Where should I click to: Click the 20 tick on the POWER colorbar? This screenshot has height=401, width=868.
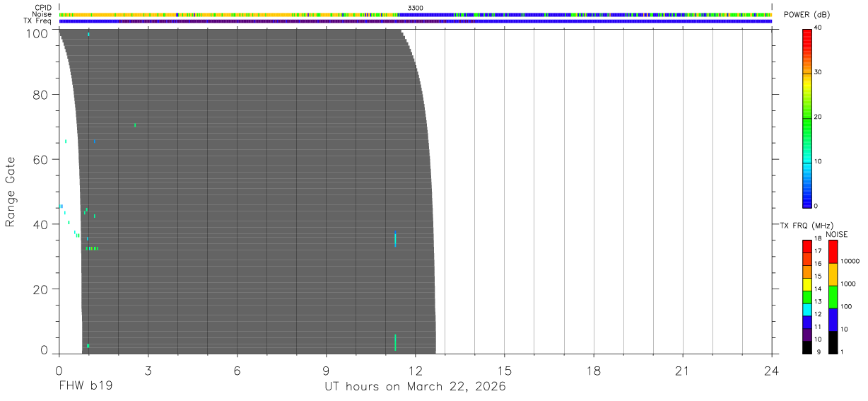click(819, 117)
